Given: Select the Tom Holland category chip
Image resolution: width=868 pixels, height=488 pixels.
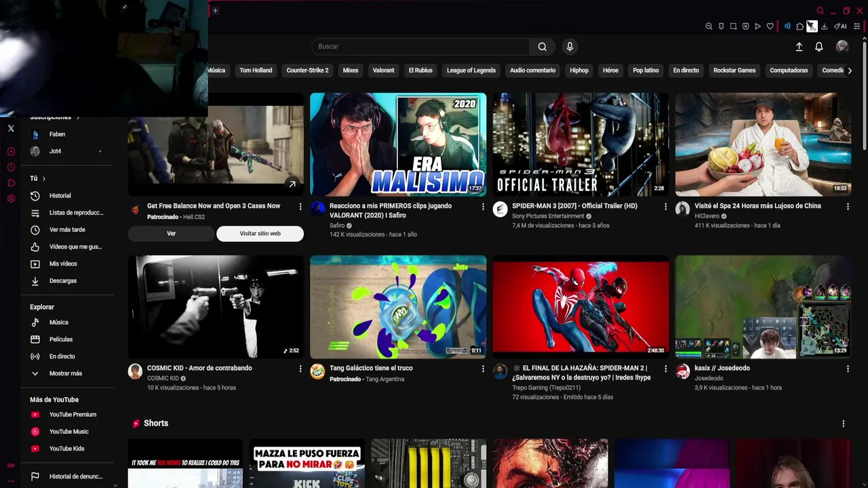Looking at the screenshot, I should pos(256,70).
